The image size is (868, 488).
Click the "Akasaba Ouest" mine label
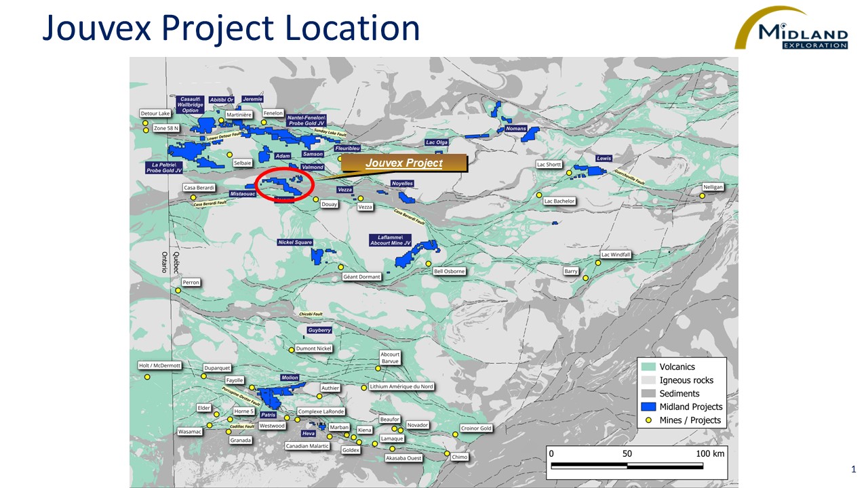tap(403, 458)
